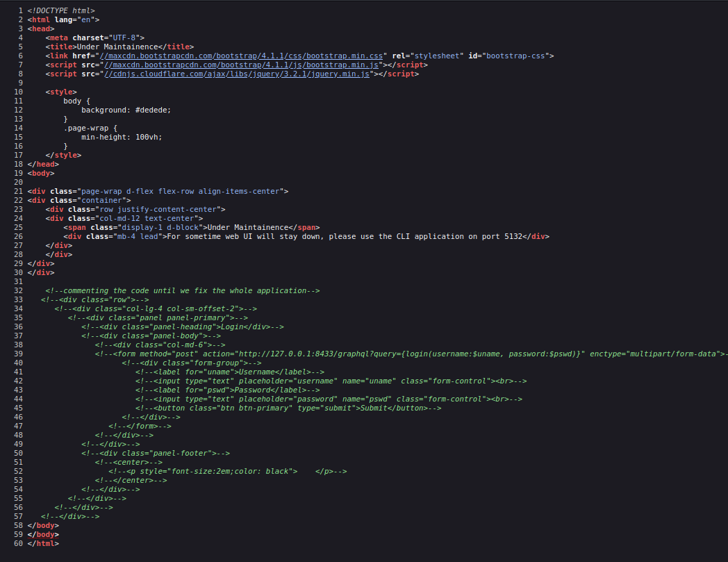The height and width of the screenshot is (562, 728).
Task: Click the red-underlined duplicate closing body tag
Action: [43, 535]
